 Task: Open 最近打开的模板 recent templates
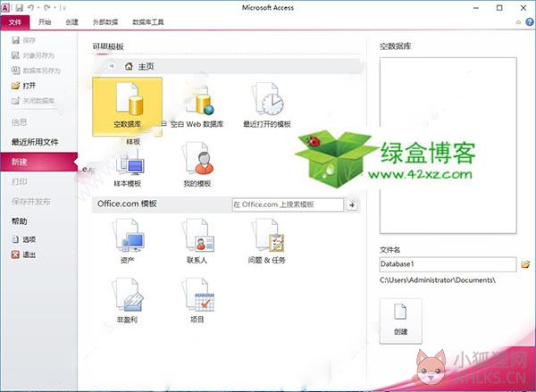tap(266, 106)
